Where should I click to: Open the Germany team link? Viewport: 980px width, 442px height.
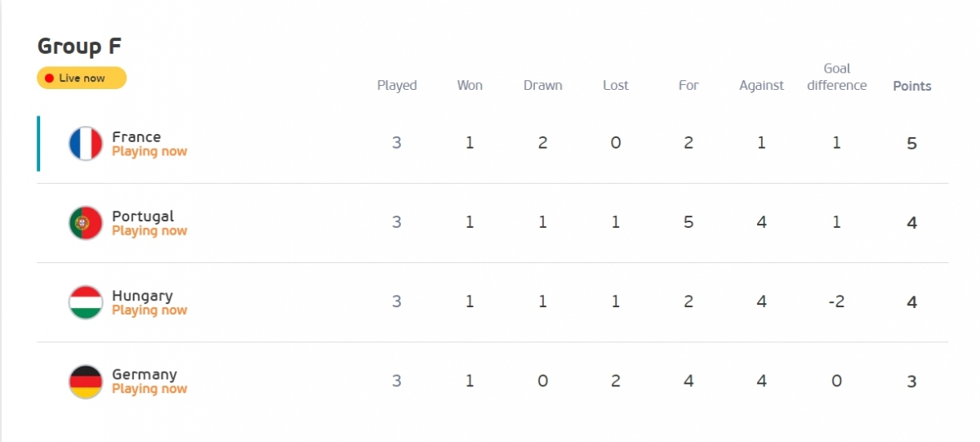tap(145, 374)
